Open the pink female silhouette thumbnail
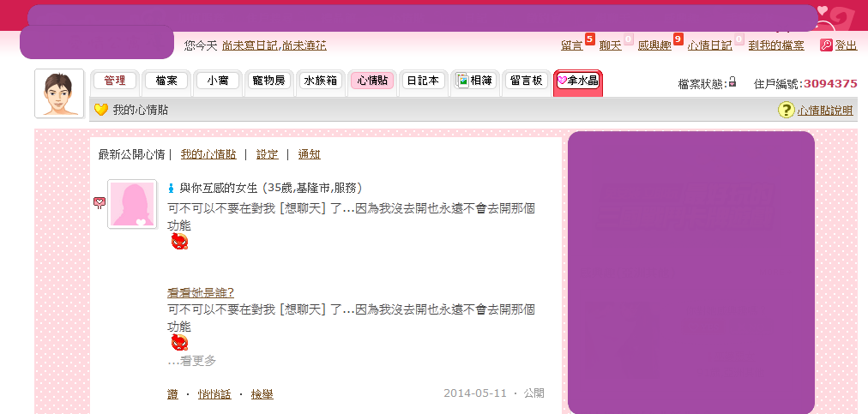 click(x=133, y=204)
